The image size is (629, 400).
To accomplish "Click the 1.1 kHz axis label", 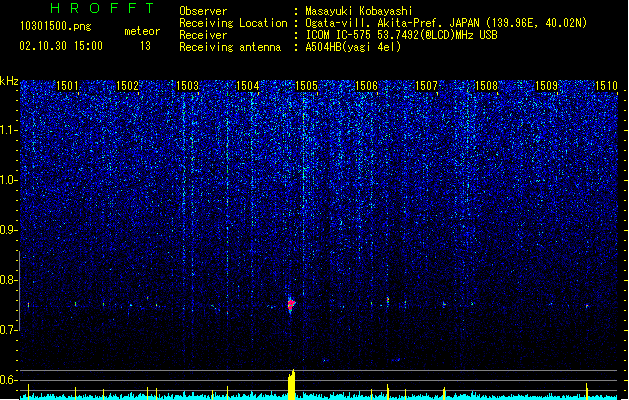I will click(9, 130).
